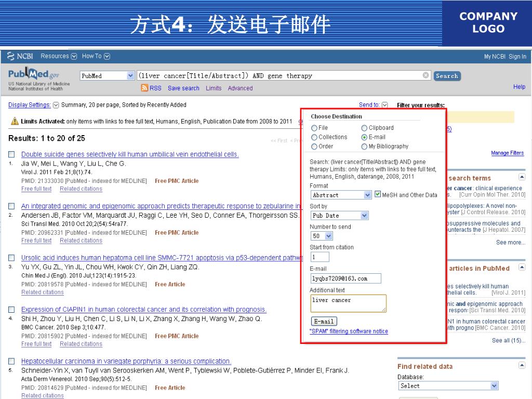The image size is (532, 399).
Task: Open the Database Select dropdown
Action: pos(448,386)
